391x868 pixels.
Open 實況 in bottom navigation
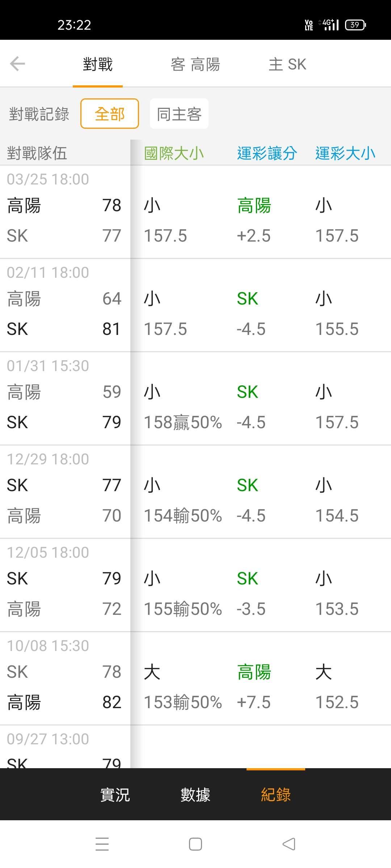click(x=115, y=795)
